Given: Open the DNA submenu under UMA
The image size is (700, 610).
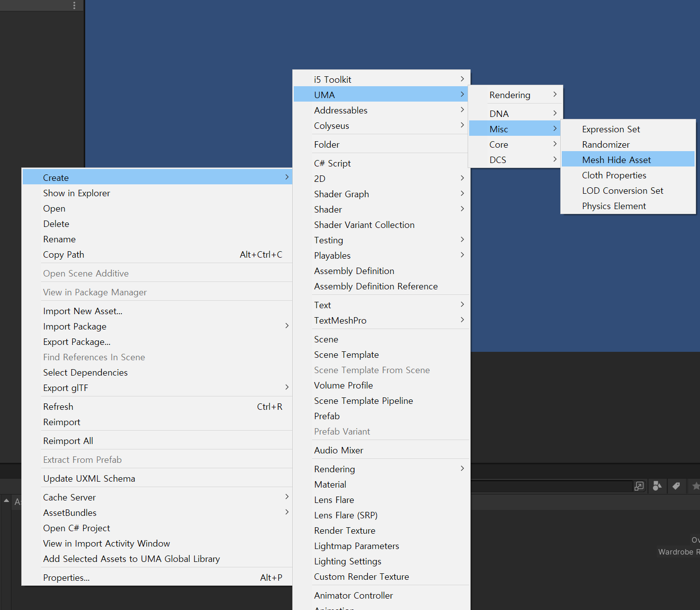Looking at the screenshot, I should (x=515, y=113).
